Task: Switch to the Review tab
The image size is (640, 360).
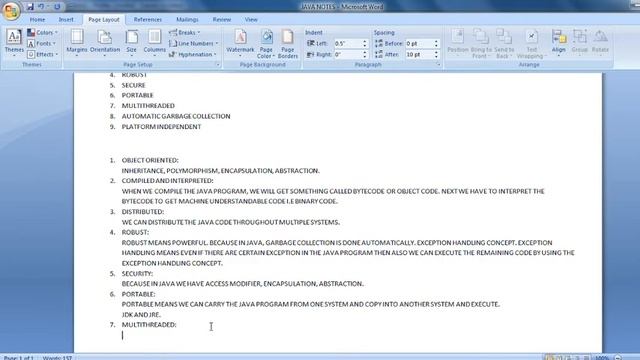Action: 222,19
